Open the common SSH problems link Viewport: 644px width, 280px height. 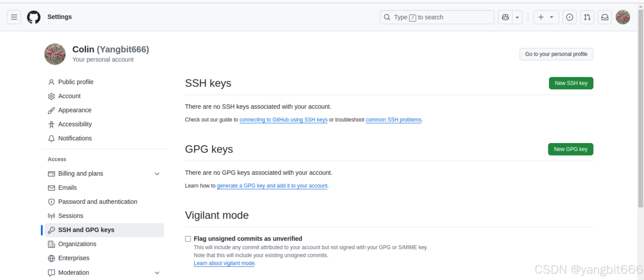click(x=393, y=120)
